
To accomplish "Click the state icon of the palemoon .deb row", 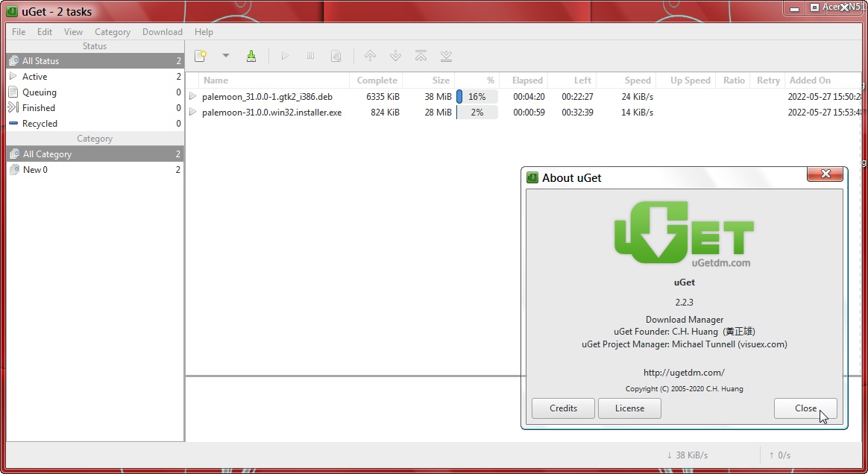I will [x=192, y=96].
